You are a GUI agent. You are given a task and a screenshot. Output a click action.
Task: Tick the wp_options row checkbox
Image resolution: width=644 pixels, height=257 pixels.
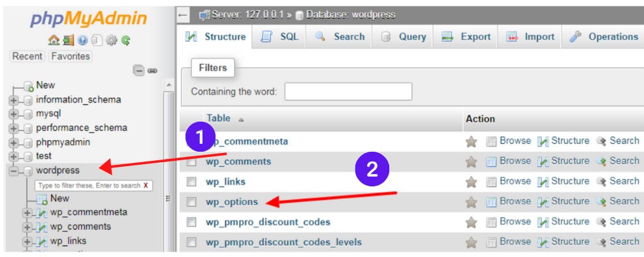tap(191, 202)
